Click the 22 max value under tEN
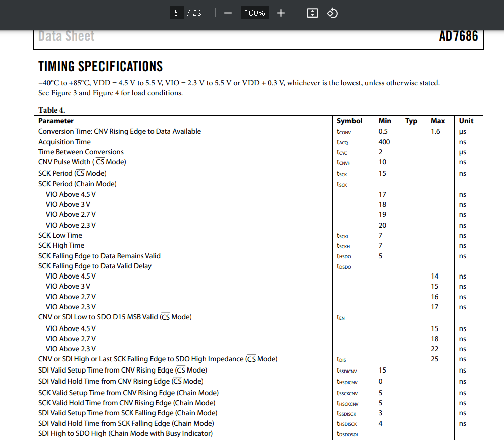504x440 pixels. (x=435, y=349)
